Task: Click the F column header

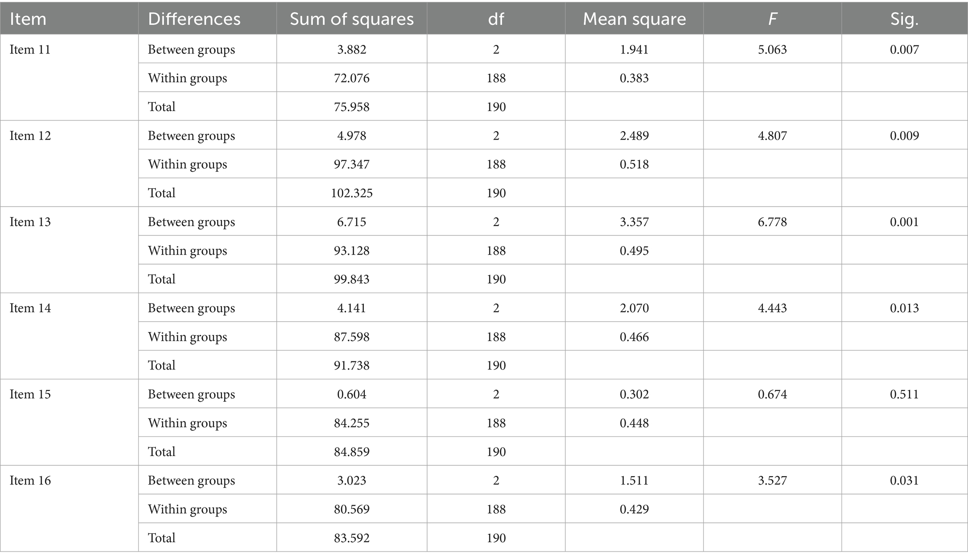Action: [x=772, y=19]
